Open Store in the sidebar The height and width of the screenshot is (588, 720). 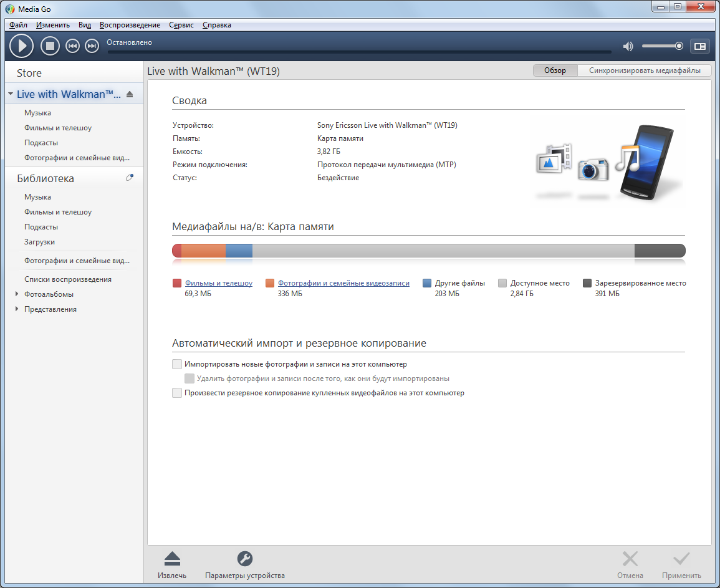pos(29,73)
